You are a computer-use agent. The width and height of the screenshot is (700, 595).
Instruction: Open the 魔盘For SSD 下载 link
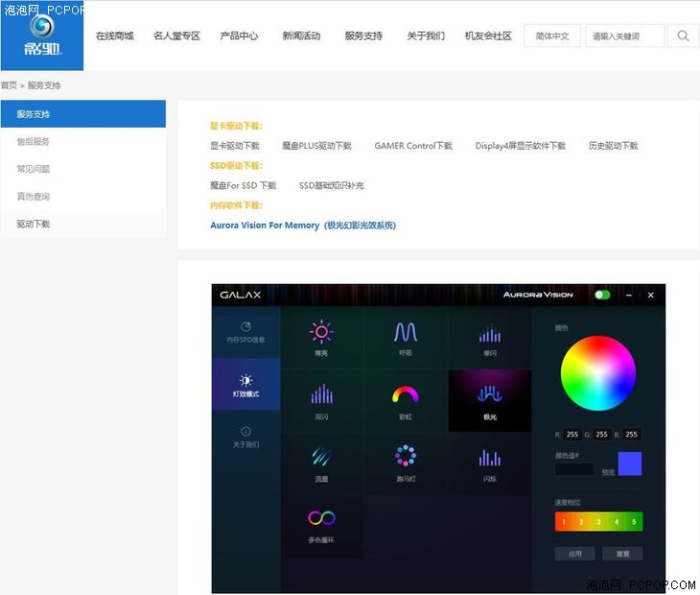[x=244, y=185]
